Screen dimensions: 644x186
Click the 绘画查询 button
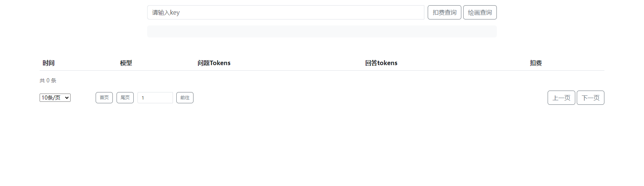coord(480,12)
